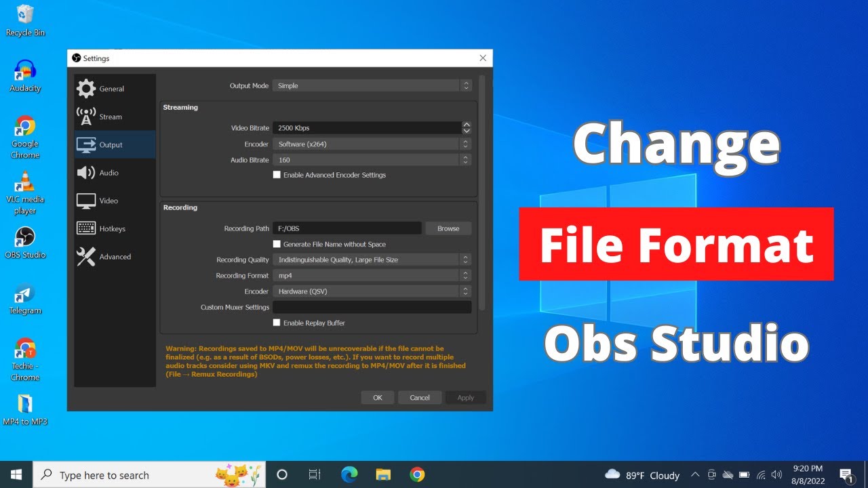Switch to the Advanced settings tab
The height and width of the screenshot is (488, 868).
[115, 256]
